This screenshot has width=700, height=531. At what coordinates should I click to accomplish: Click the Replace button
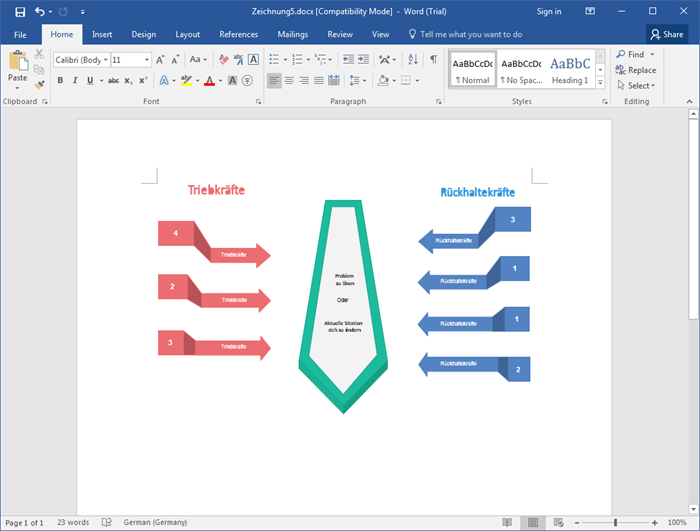(636, 70)
